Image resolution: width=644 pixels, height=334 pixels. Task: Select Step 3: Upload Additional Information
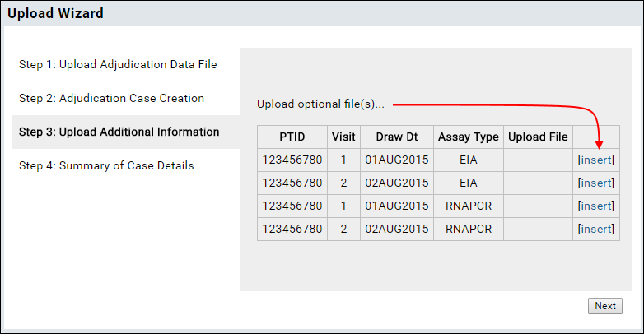(x=119, y=132)
